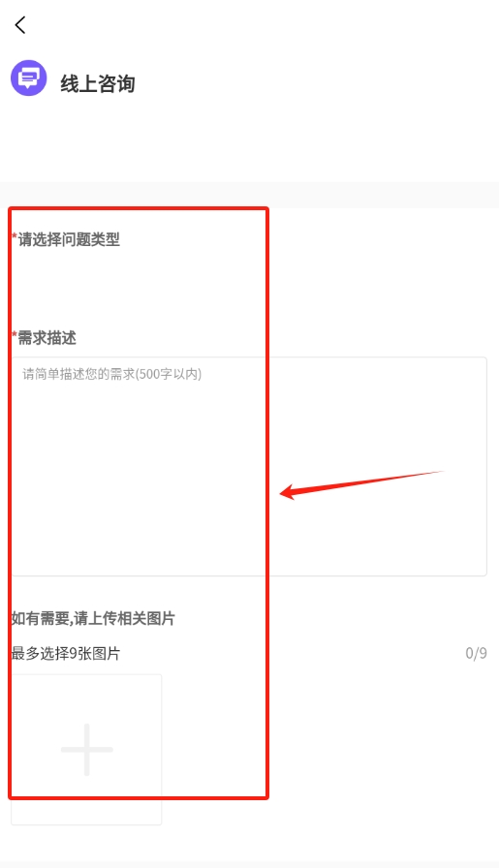Tap the plus icon to upload image
Viewport: 499px width, 868px height.
(87, 750)
